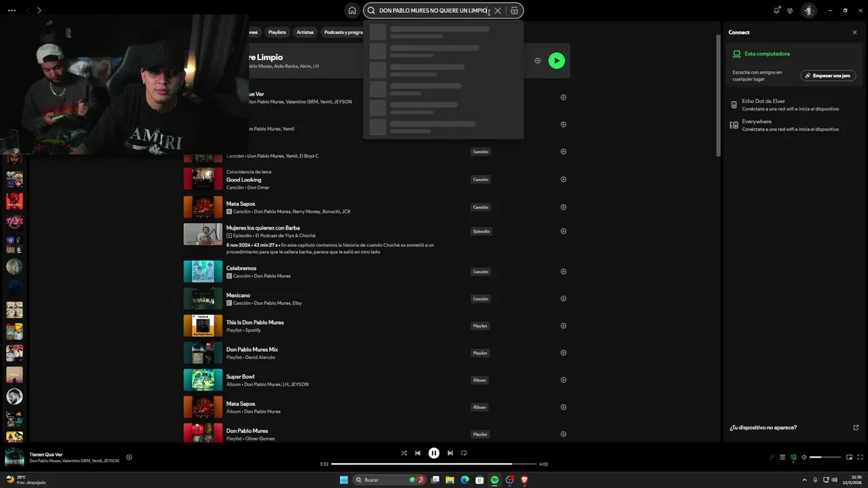Click Empezar una jam button
Viewport: 868px width, 488px height.
point(828,75)
